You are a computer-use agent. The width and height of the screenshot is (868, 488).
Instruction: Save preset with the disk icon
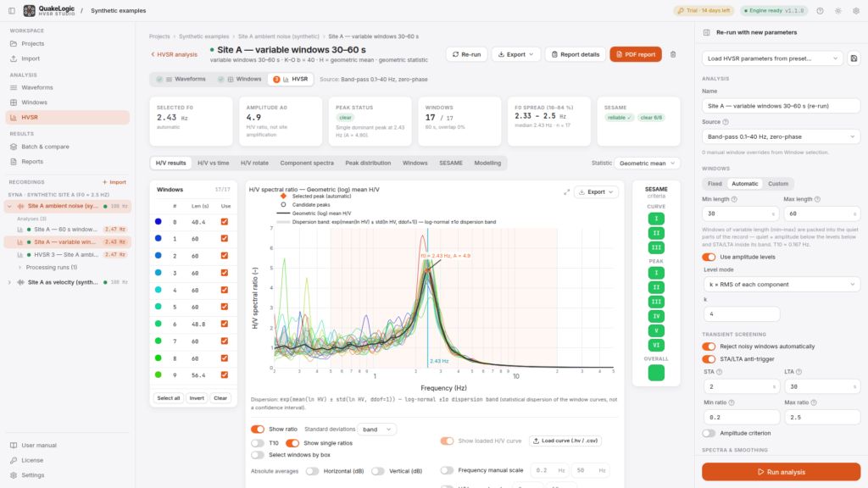coord(854,58)
